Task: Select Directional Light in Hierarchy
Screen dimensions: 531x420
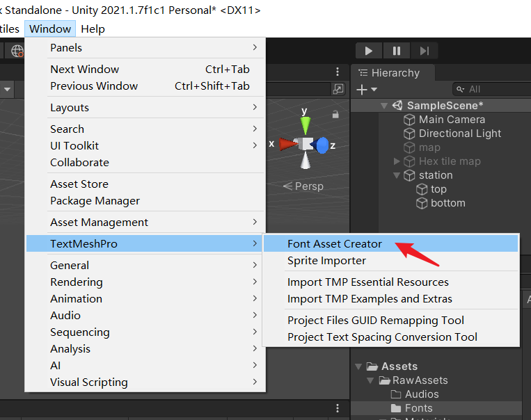Action: point(460,134)
